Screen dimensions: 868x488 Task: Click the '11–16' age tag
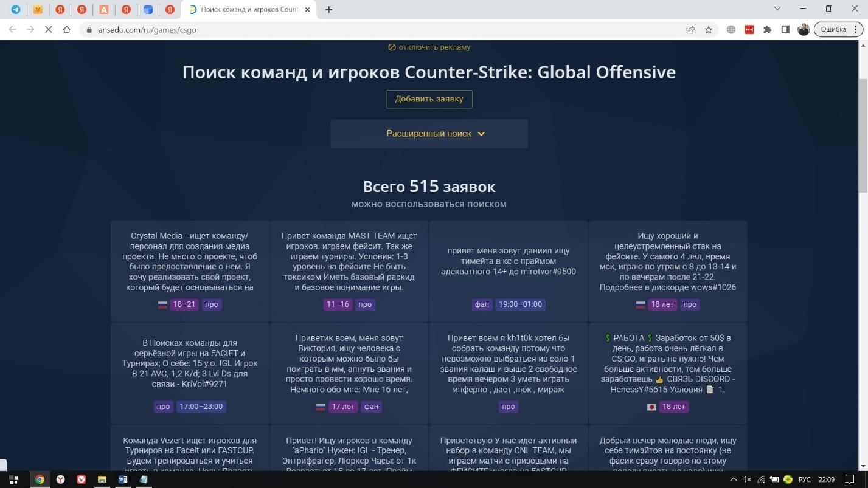coord(338,304)
